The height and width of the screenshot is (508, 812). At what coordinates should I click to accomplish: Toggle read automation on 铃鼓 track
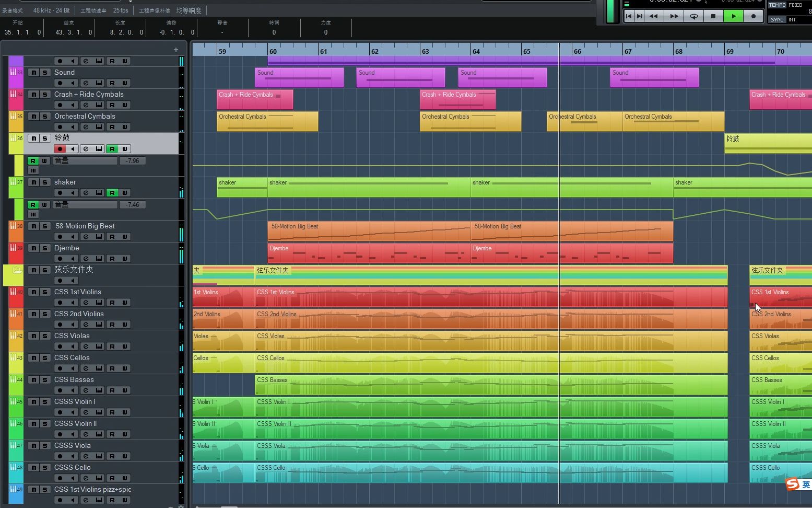(112, 149)
